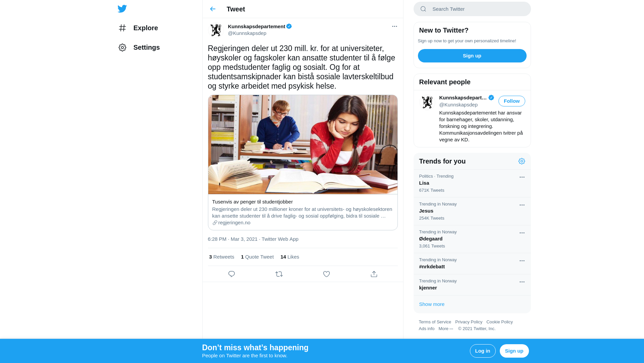Go back using the arrow icon
The width and height of the screenshot is (644, 363).
tap(213, 9)
